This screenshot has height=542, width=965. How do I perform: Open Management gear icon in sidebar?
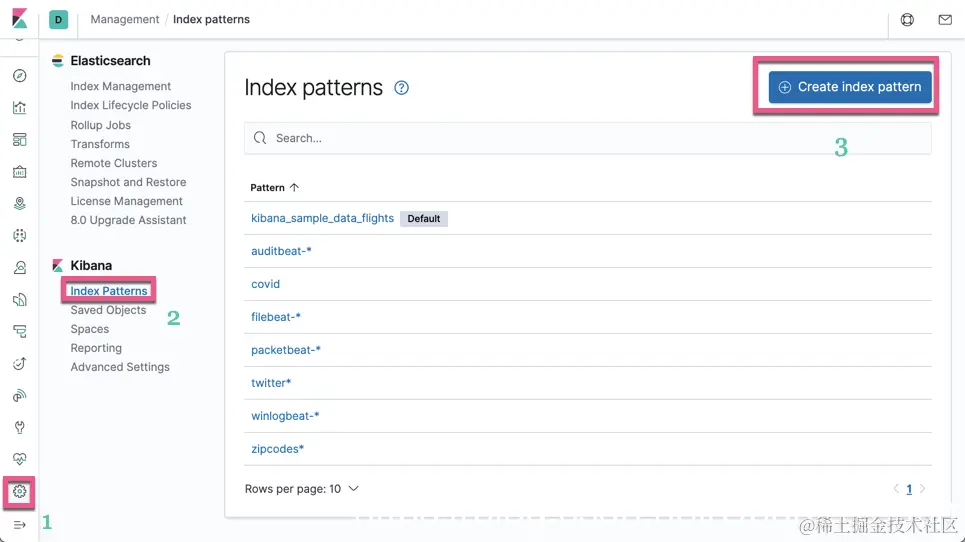[20, 492]
